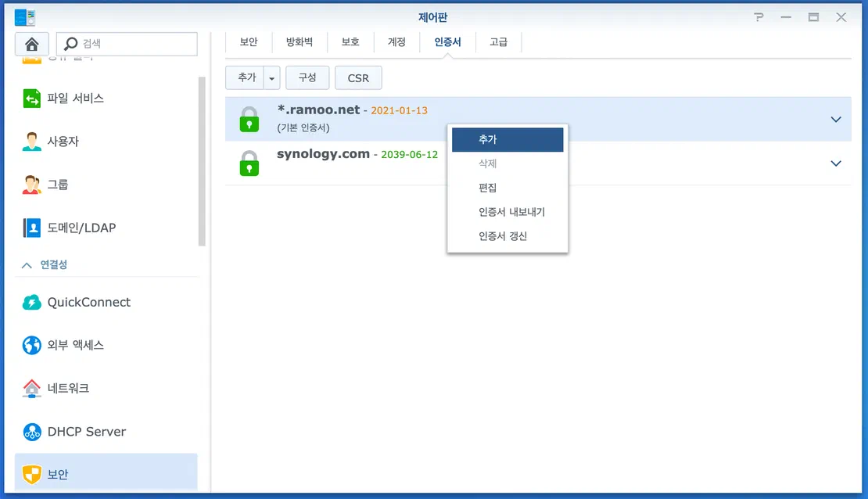This screenshot has height=499, width=868.
Task: Click the CSR button
Action: 358,78
